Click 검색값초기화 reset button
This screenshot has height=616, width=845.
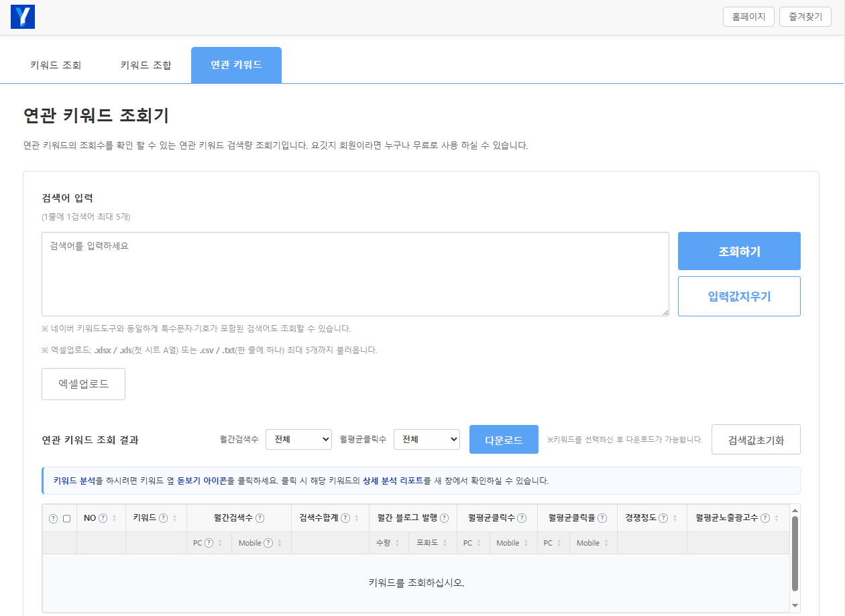[x=756, y=440]
